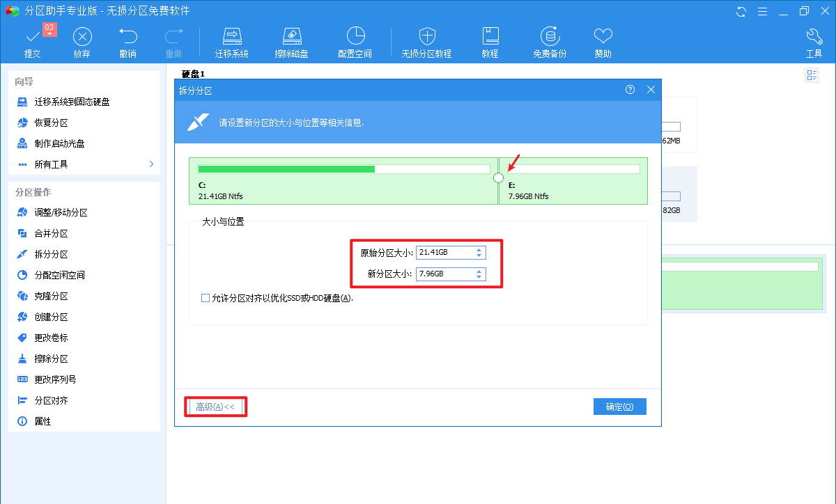Click the 向导 section header
Viewport: 836px width, 504px height.
point(24,81)
